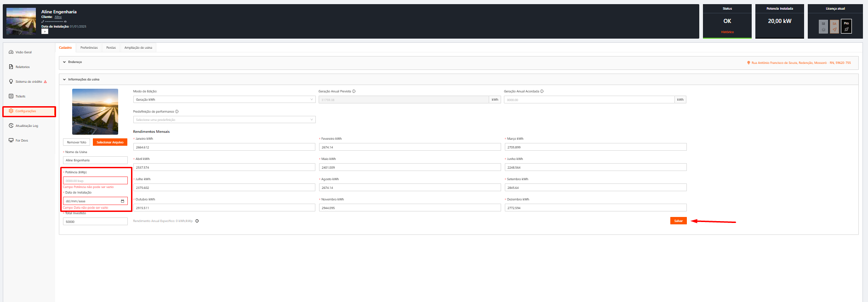This screenshot has height=302, width=868.
Task: Click the Agosto kWh field
Action: pyautogui.click(x=410, y=188)
